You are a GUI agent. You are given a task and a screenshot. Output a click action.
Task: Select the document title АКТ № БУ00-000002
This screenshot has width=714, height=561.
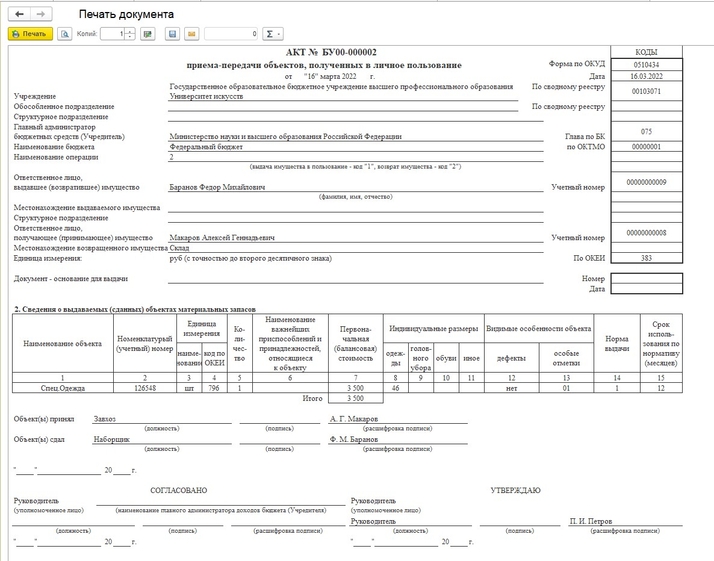330,53
